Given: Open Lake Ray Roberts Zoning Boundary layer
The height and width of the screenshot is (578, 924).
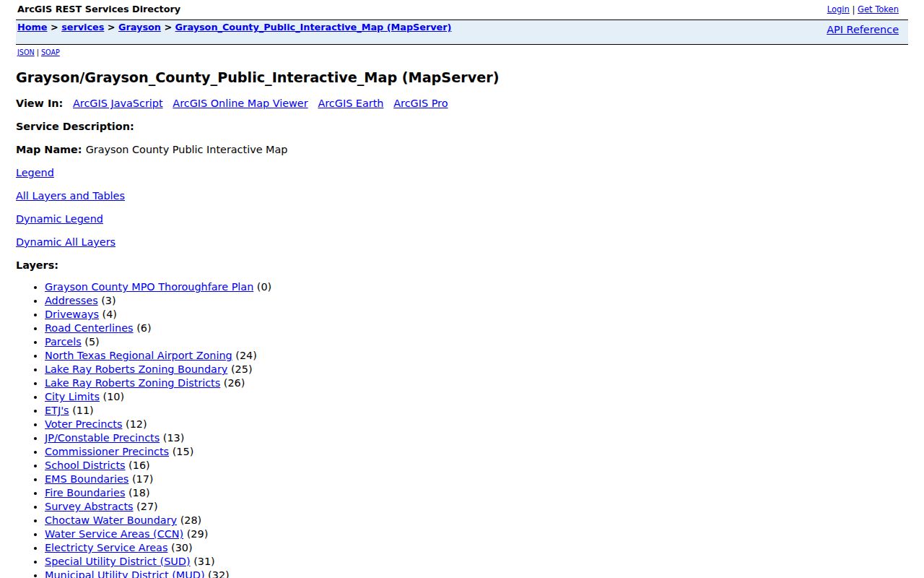Looking at the screenshot, I should coord(136,369).
